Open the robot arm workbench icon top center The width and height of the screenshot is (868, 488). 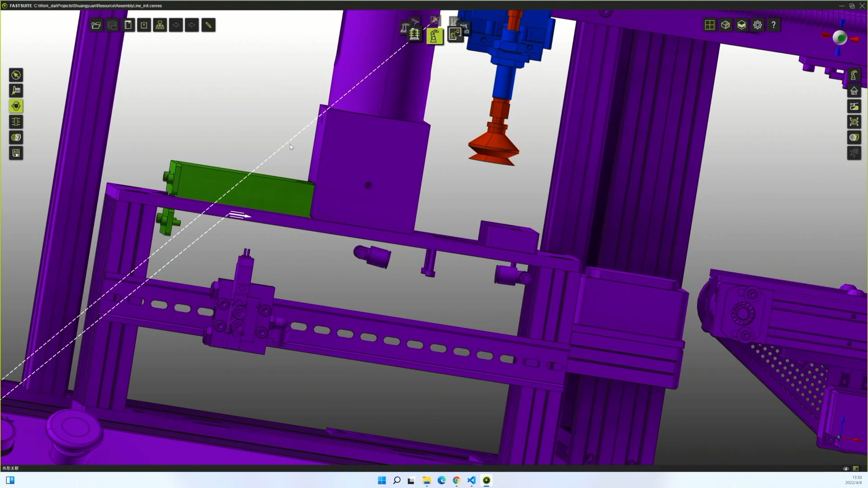[x=434, y=36]
